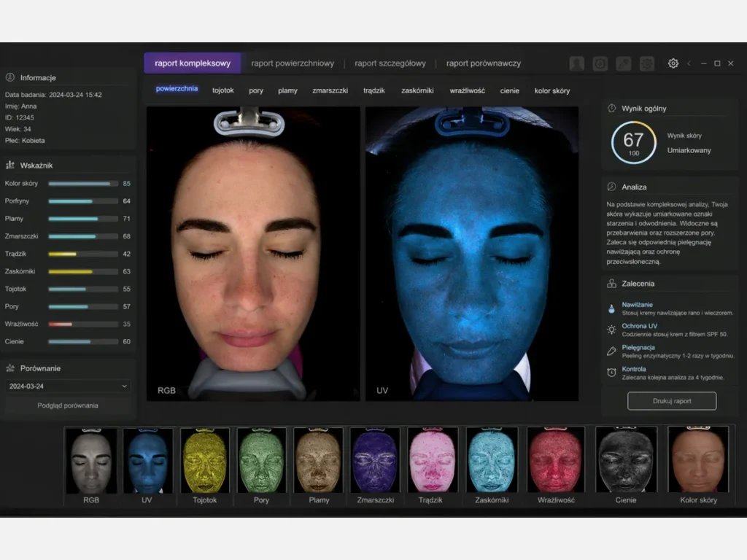Open the trądzik sub-tab

point(374,90)
